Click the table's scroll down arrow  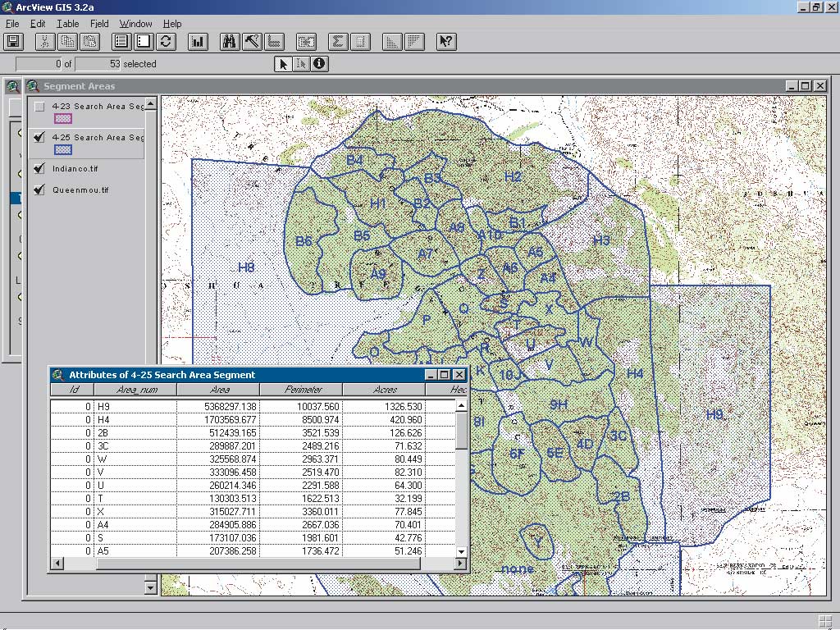(x=462, y=551)
